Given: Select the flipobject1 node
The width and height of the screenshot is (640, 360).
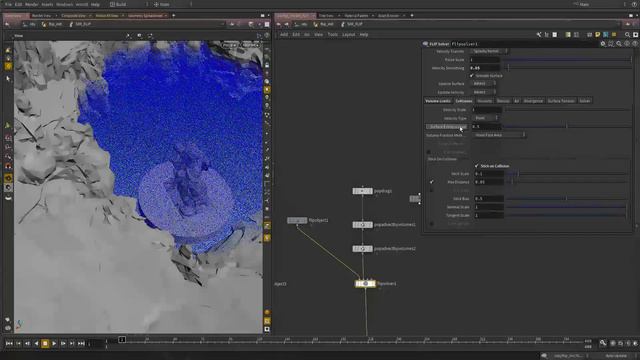Looking at the screenshot, I should [x=297, y=220].
